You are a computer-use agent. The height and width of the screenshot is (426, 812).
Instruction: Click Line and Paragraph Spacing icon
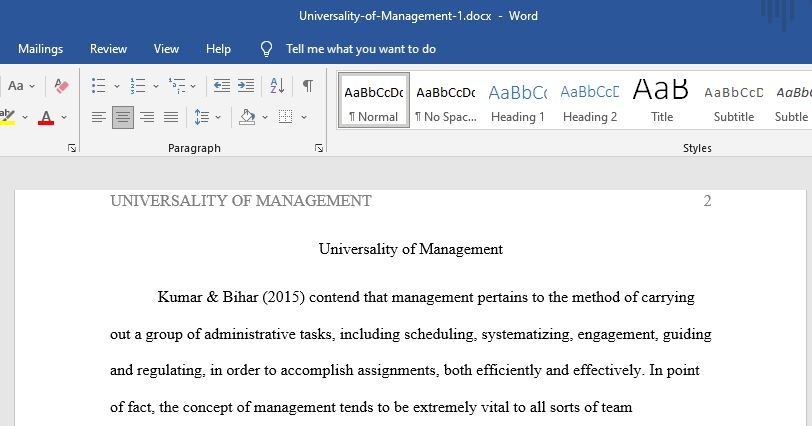201,117
